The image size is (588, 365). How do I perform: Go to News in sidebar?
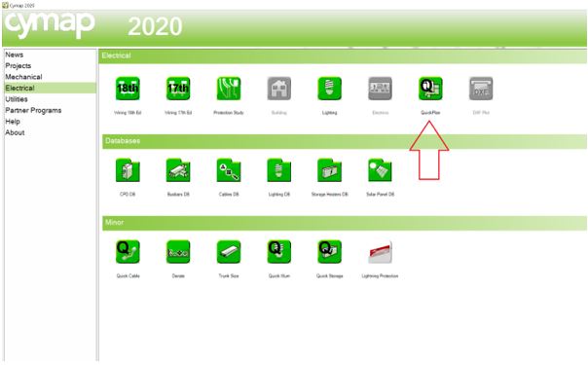pyautogui.click(x=15, y=55)
